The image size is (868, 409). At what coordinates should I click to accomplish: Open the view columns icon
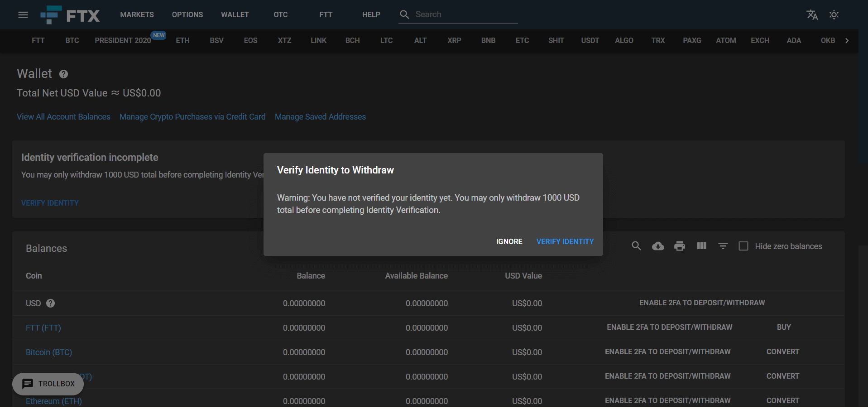pyautogui.click(x=701, y=246)
